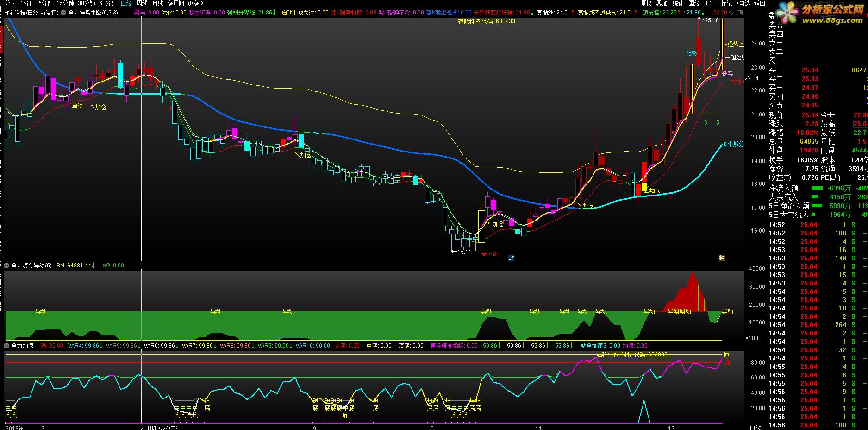Click the 5日大宗流入 -1964万 row
Screen dimensions: 868x430
click(818, 215)
